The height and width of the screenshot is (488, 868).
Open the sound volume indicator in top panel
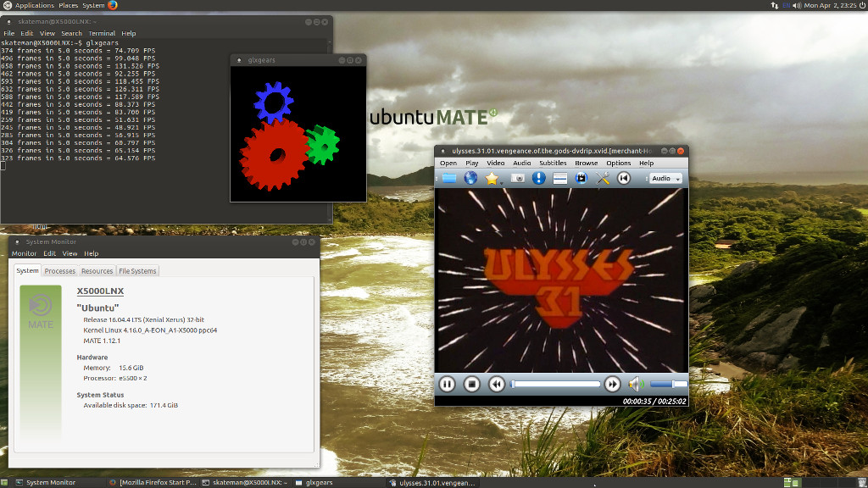click(x=797, y=6)
